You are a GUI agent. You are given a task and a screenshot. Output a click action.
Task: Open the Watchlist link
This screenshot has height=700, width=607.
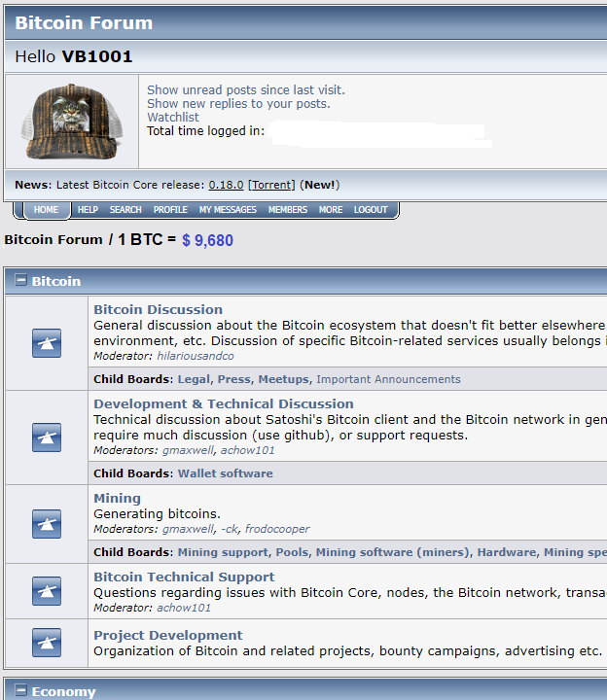pyautogui.click(x=173, y=117)
